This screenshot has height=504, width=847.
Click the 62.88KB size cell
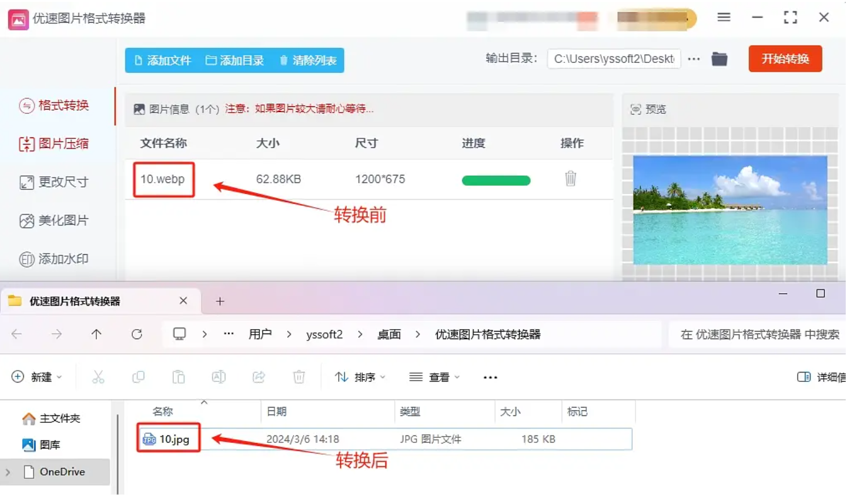click(278, 179)
